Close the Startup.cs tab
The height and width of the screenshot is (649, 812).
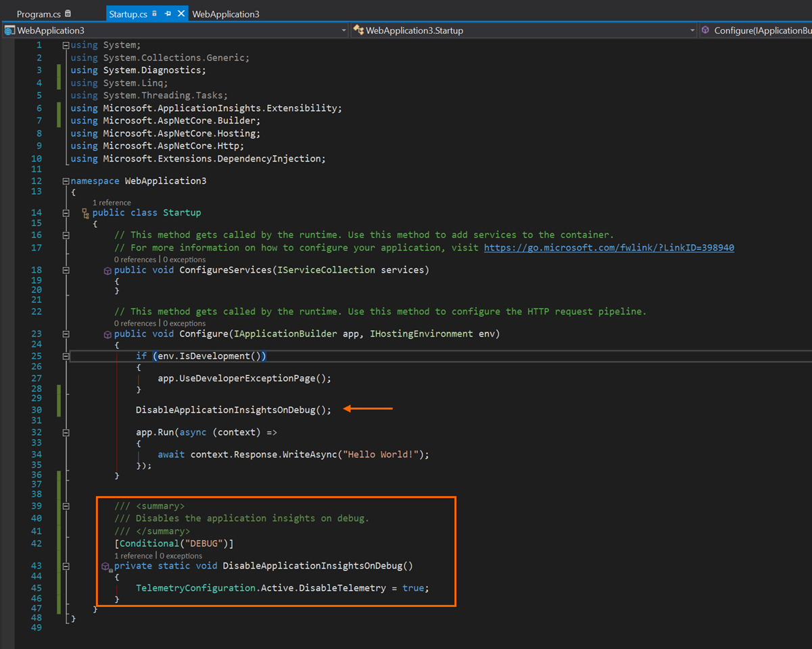coord(181,14)
